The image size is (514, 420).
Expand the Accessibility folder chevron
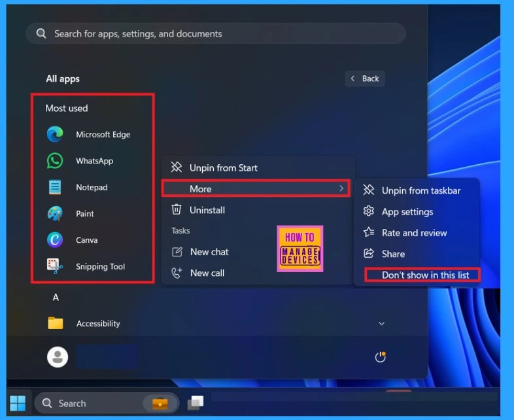coord(381,324)
